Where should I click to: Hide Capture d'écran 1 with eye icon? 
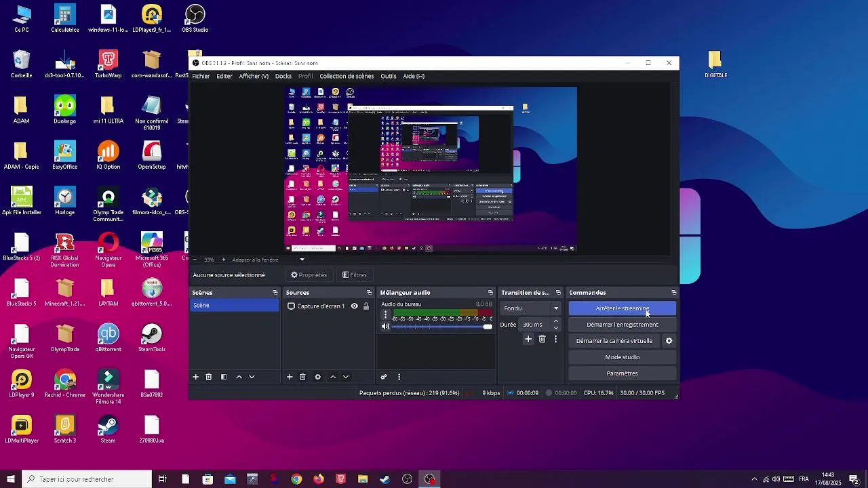click(x=354, y=306)
